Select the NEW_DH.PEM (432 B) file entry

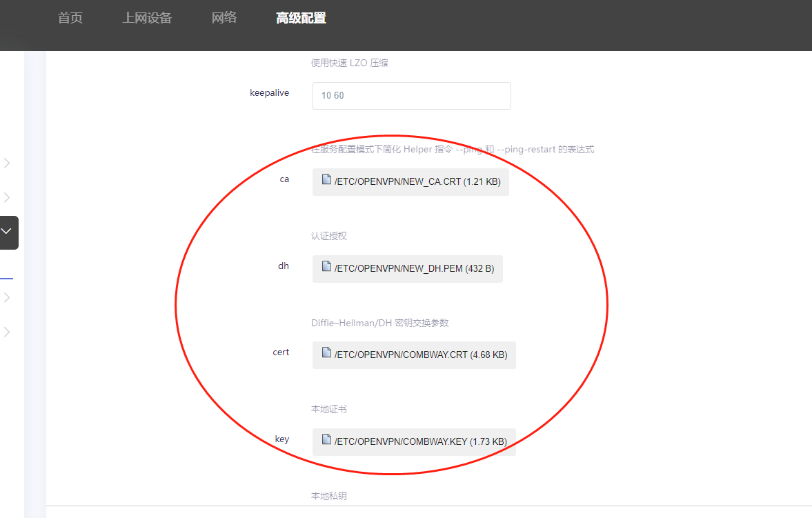(x=414, y=269)
